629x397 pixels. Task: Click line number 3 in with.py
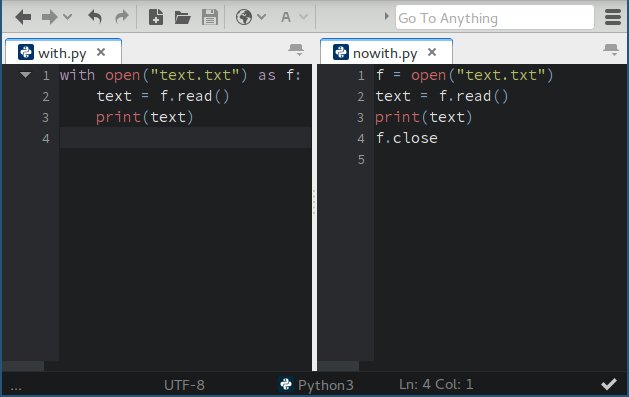[x=46, y=117]
